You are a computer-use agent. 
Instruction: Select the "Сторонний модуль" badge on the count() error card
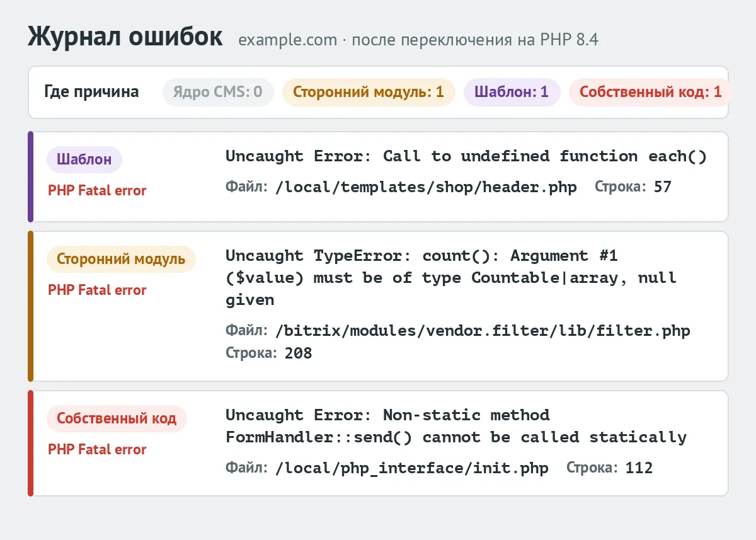[x=121, y=259]
